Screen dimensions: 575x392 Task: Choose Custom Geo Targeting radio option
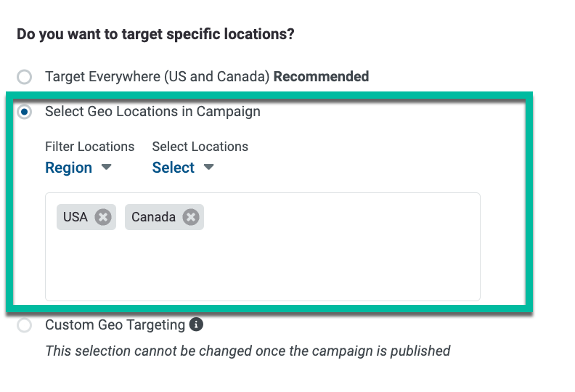click(x=25, y=325)
